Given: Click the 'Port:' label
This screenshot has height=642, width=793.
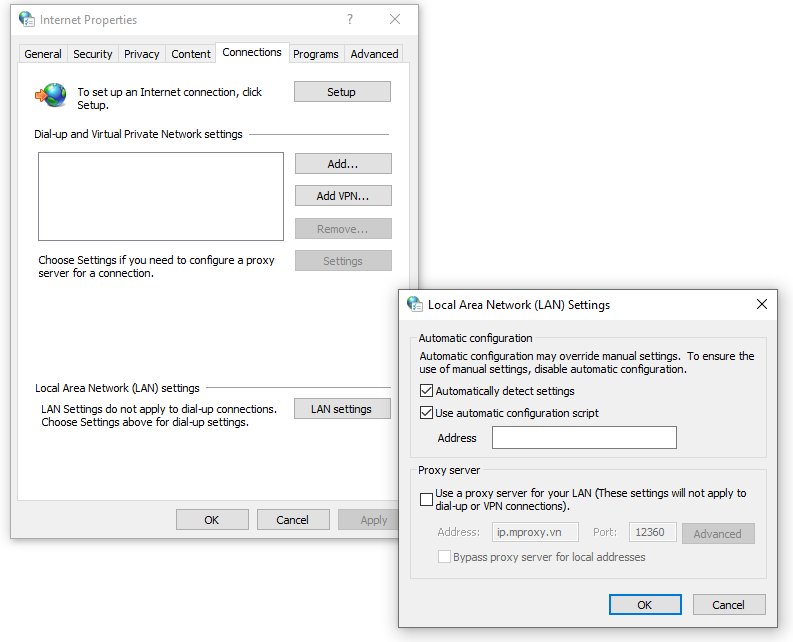Looking at the screenshot, I should pyautogui.click(x=605, y=532).
